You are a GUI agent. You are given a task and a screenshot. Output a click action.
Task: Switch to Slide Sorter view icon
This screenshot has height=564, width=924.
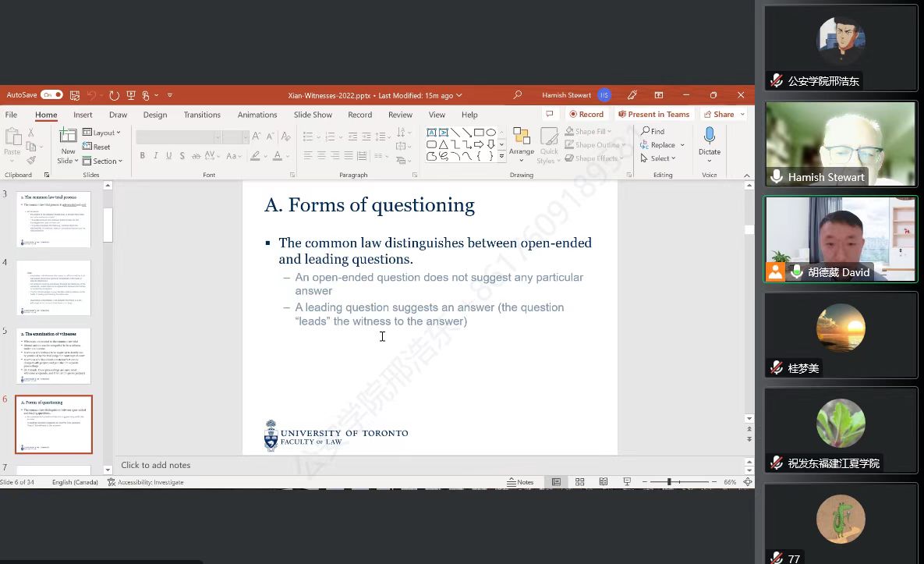[x=580, y=482]
